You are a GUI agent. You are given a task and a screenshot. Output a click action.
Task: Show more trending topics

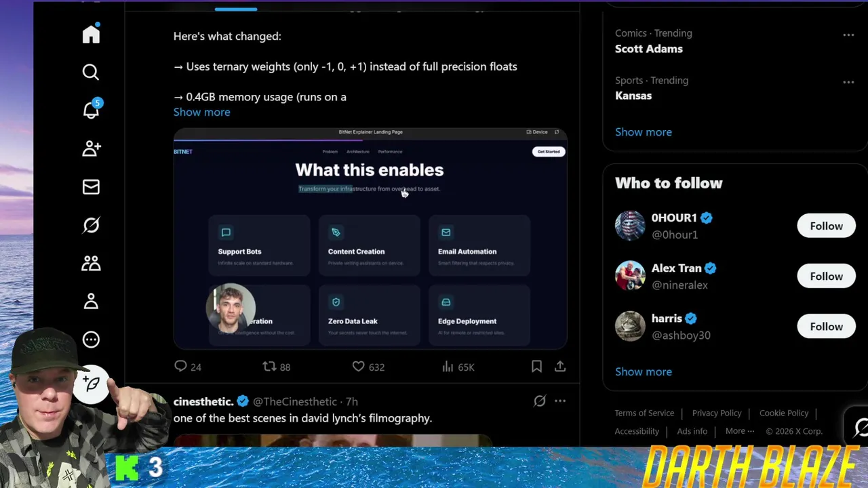[x=644, y=132]
